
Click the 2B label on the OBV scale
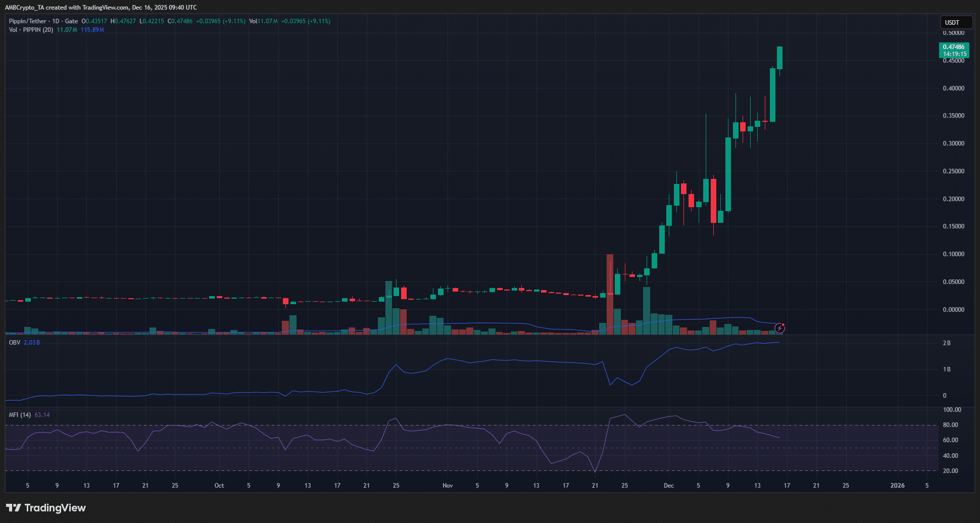[947, 343]
